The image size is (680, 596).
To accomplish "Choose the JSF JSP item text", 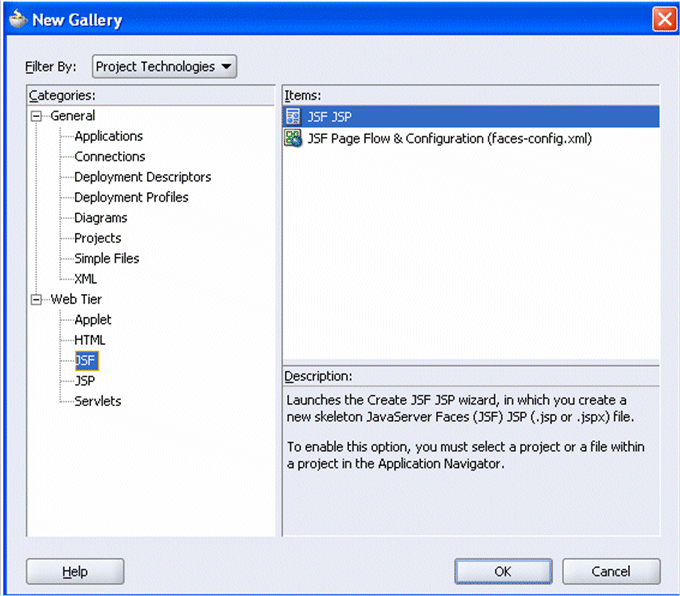I will tap(330, 117).
